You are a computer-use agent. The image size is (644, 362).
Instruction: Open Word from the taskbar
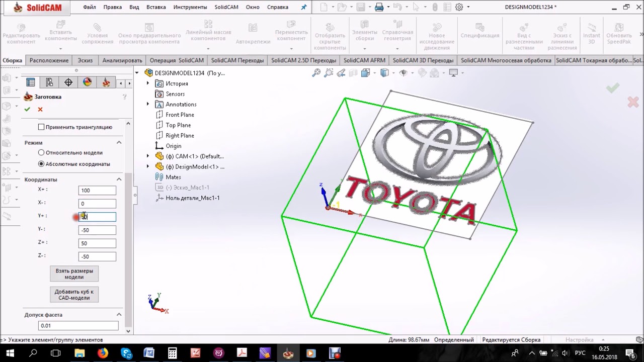click(x=149, y=353)
